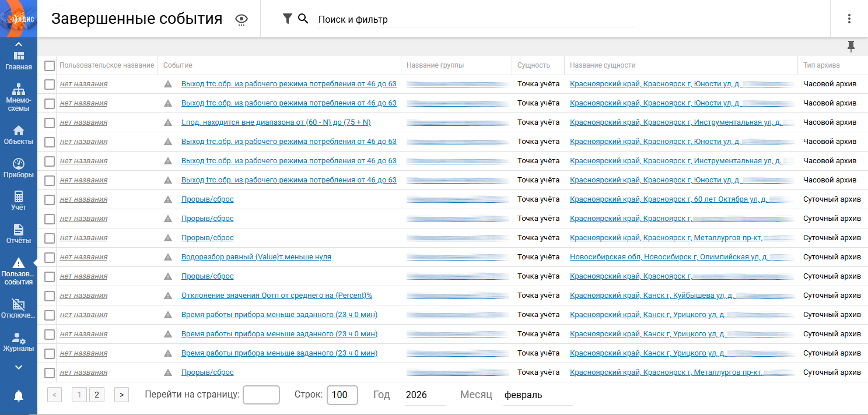Open Журналы in sidebar menu
Screen dimensions: 868x415
coord(19,342)
